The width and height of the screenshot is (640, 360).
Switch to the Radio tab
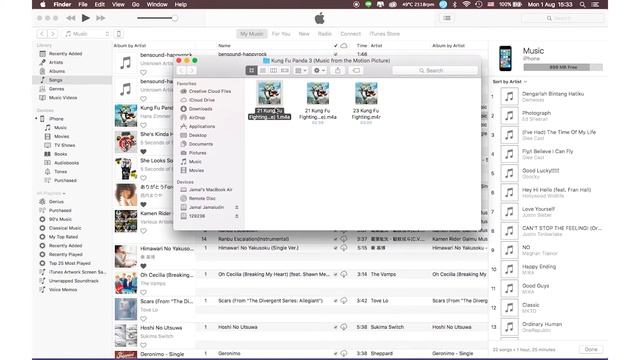(x=324, y=34)
